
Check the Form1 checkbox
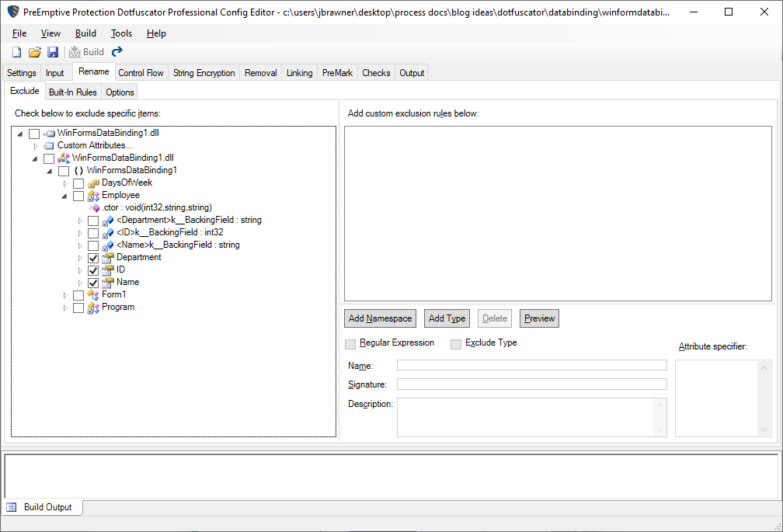(78, 295)
